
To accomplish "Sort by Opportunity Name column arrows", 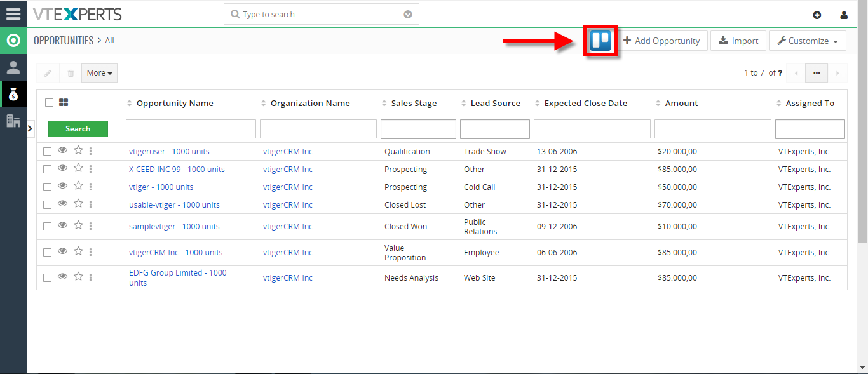I will [x=130, y=104].
